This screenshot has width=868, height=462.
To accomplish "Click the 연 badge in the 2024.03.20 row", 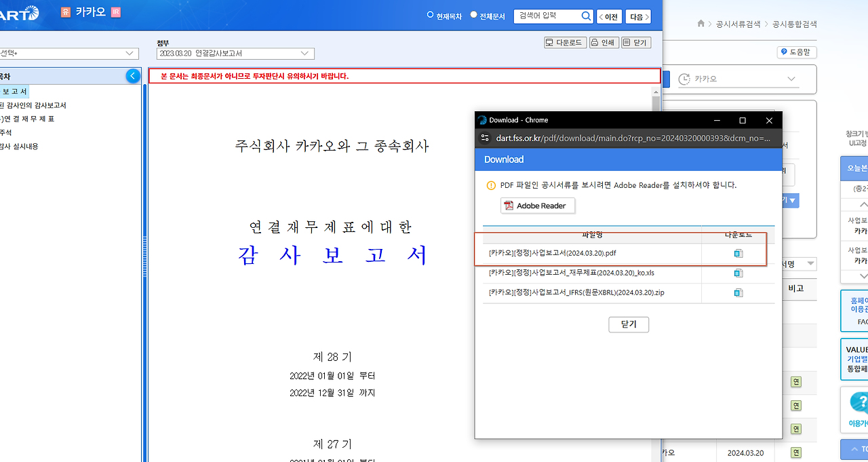I will [x=796, y=453].
